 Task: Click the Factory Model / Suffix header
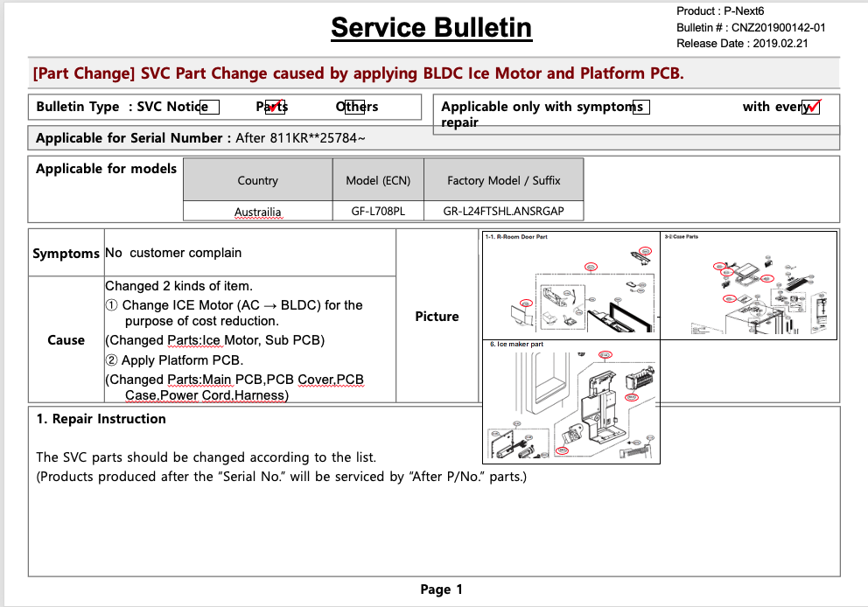(503, 180)
